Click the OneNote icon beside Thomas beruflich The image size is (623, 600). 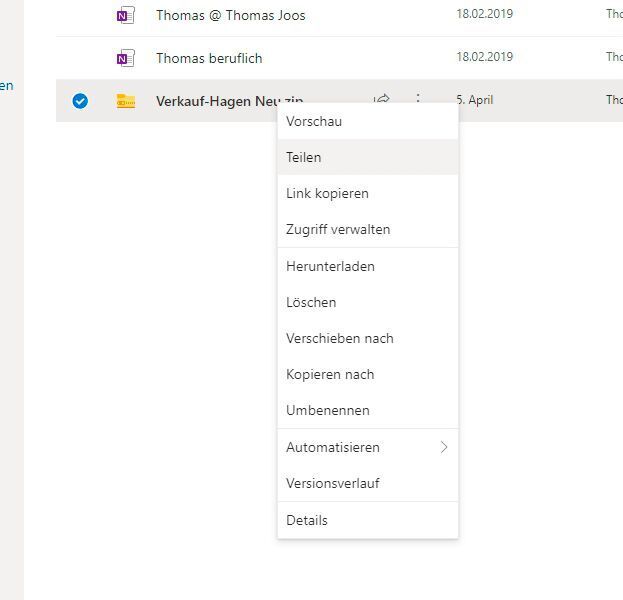125,58
